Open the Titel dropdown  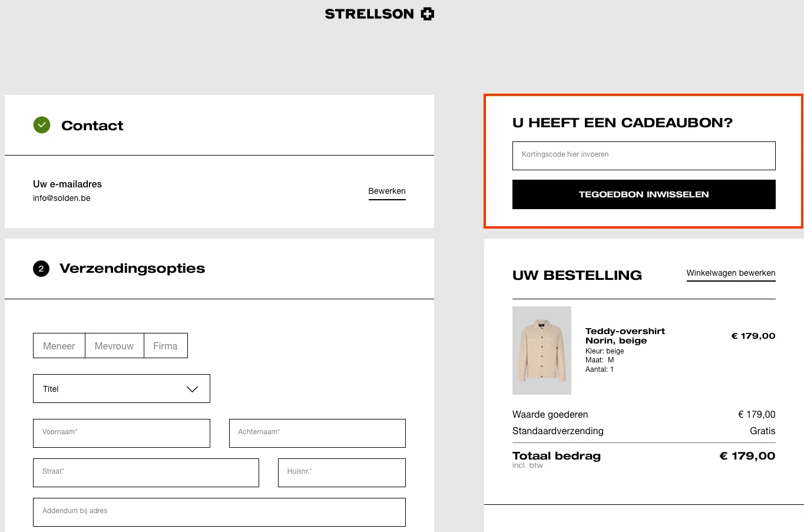point(121,388)
